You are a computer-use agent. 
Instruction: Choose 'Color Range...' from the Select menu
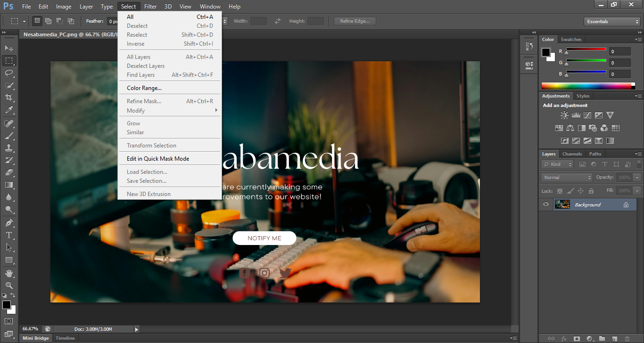click(144, 88)
